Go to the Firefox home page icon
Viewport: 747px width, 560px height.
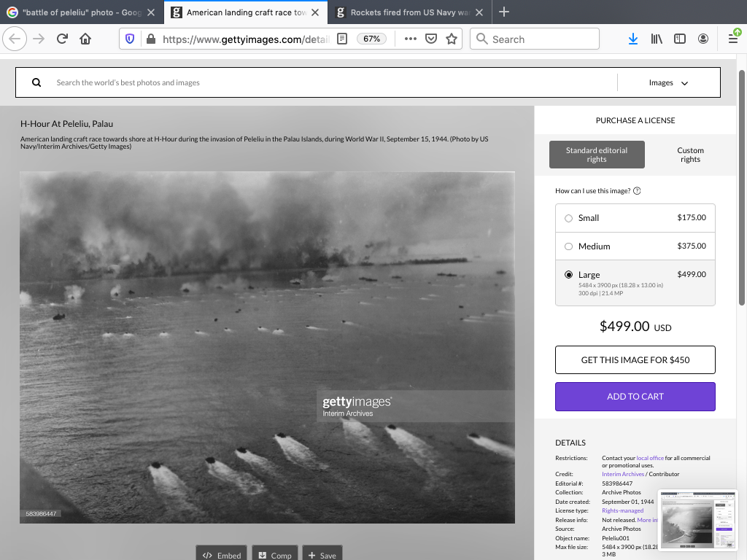click(85, 39)
